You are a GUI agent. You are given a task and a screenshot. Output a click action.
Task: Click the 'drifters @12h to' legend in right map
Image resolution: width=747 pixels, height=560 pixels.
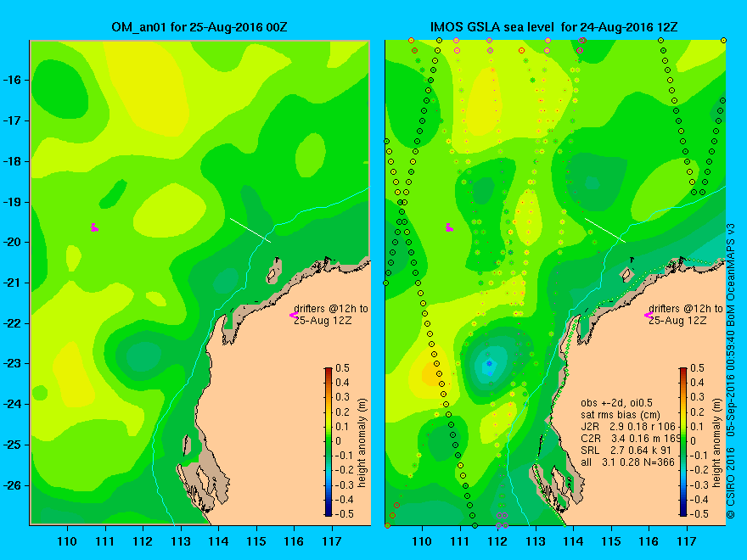coord(686,309)
